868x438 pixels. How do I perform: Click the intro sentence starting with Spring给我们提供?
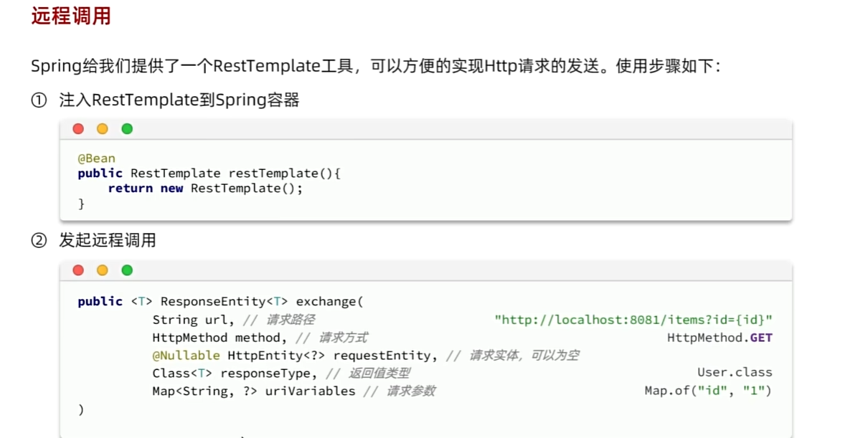(375, 67)
